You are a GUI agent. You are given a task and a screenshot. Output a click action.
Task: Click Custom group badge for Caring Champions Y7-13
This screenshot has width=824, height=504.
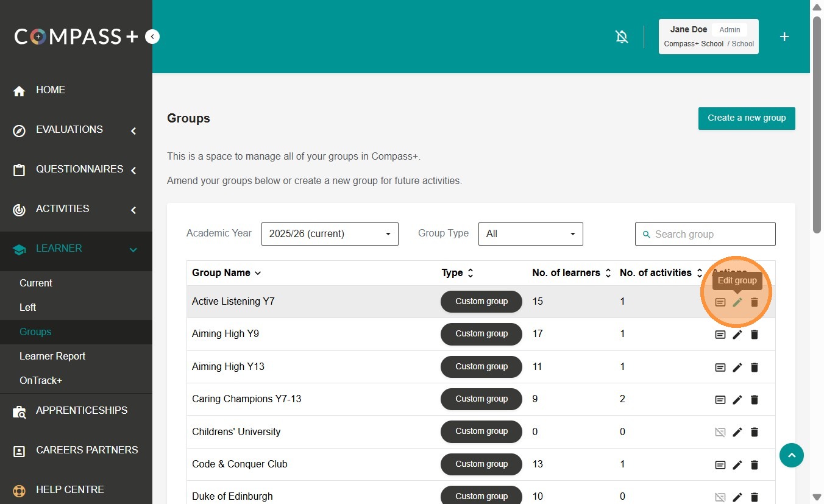[481, 399]
